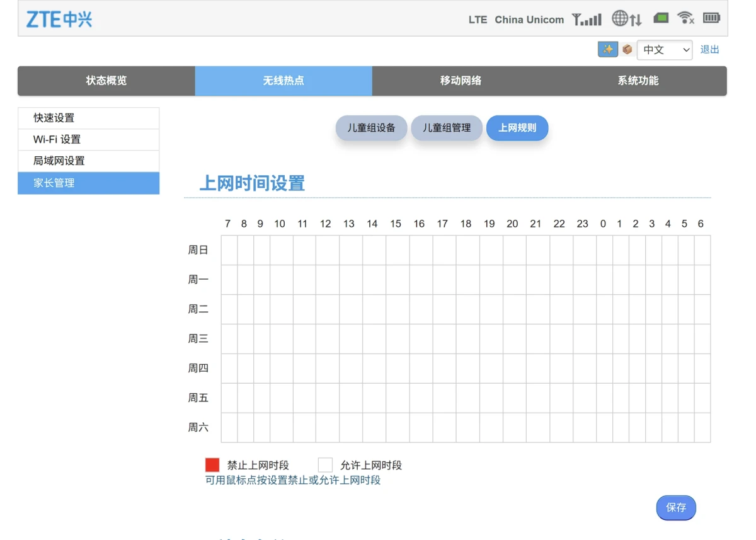The height and width of the screenshot is (540, 756).
Task: Click the 退出 logout link
Action: click(709, 50)
